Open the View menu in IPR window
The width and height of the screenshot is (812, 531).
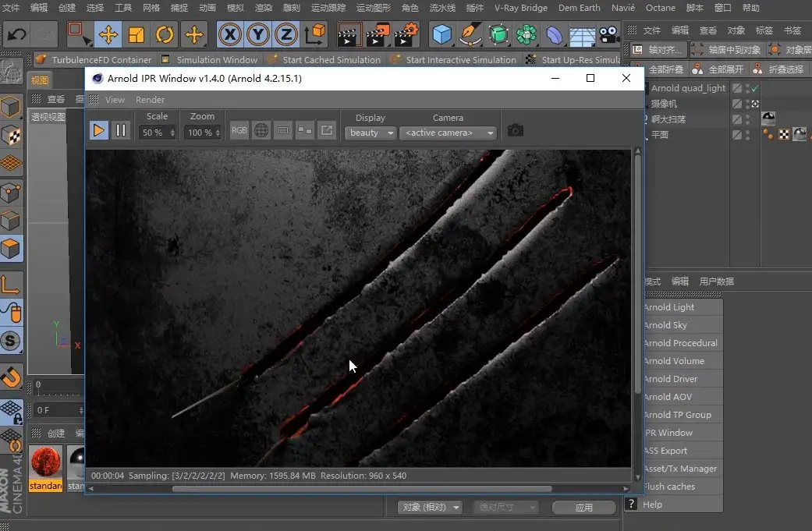[115, 100]
